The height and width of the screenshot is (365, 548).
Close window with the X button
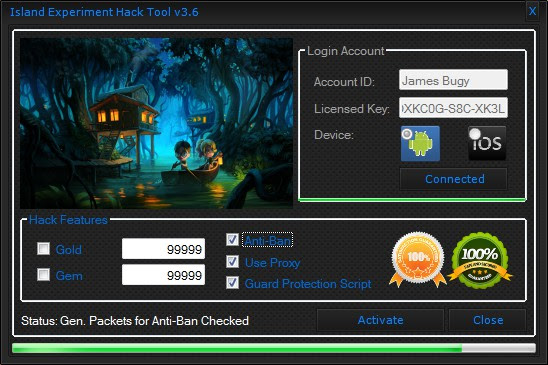pos(532,11)
